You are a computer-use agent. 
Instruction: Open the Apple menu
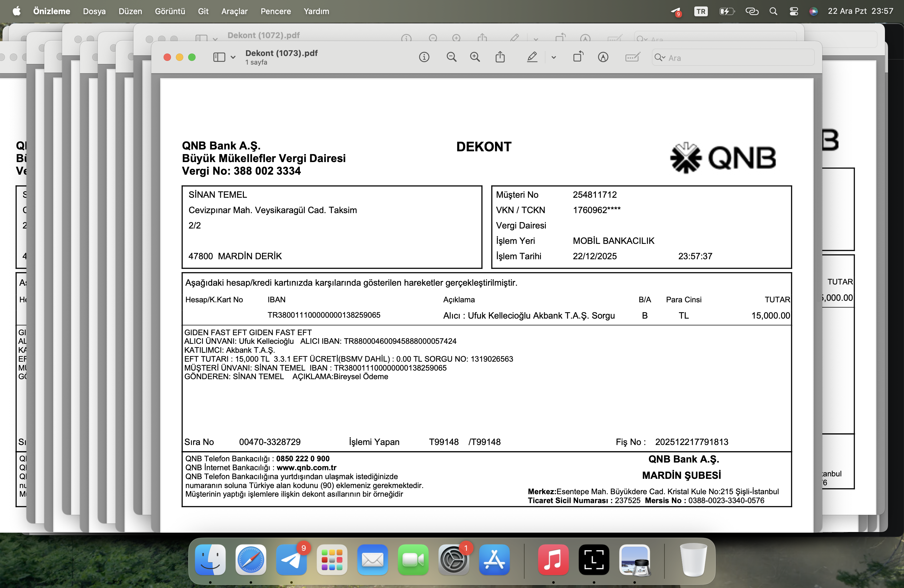pos(16,11)
